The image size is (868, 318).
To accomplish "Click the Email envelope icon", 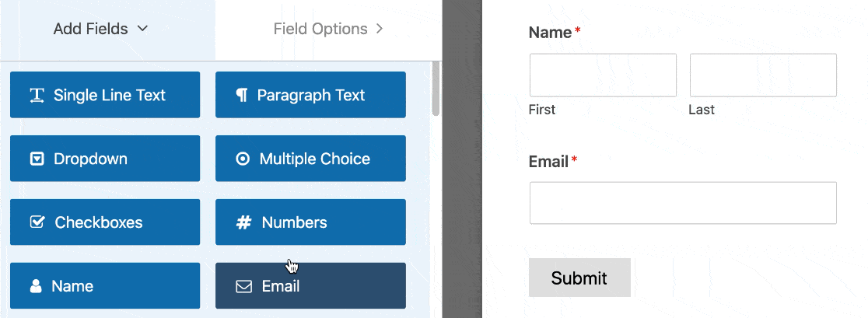I will pos(243,287).
